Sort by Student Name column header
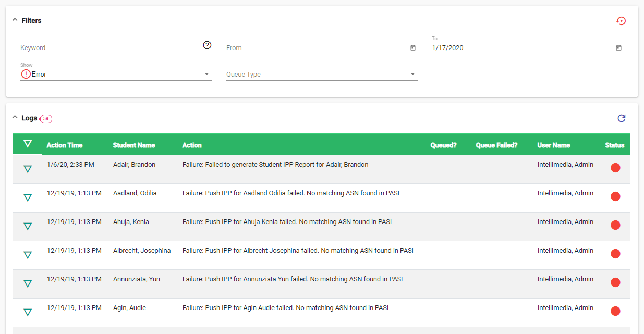Screen dimensions: 644x334 point(134,145)
